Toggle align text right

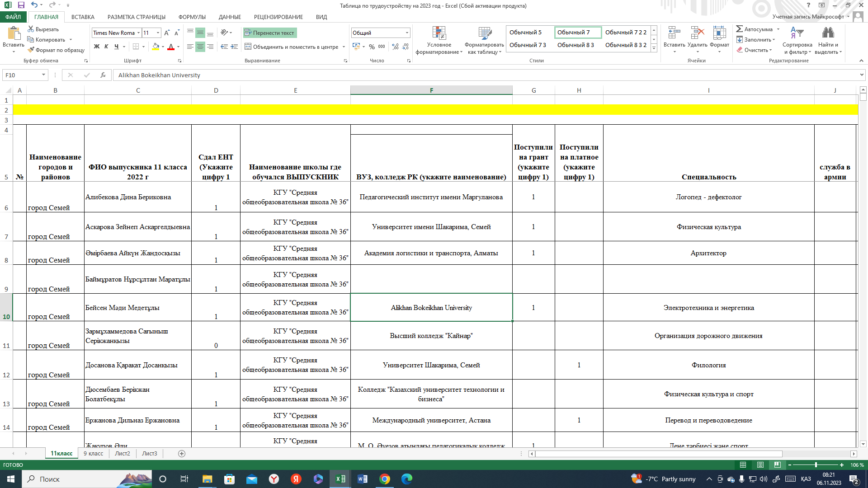210,47
